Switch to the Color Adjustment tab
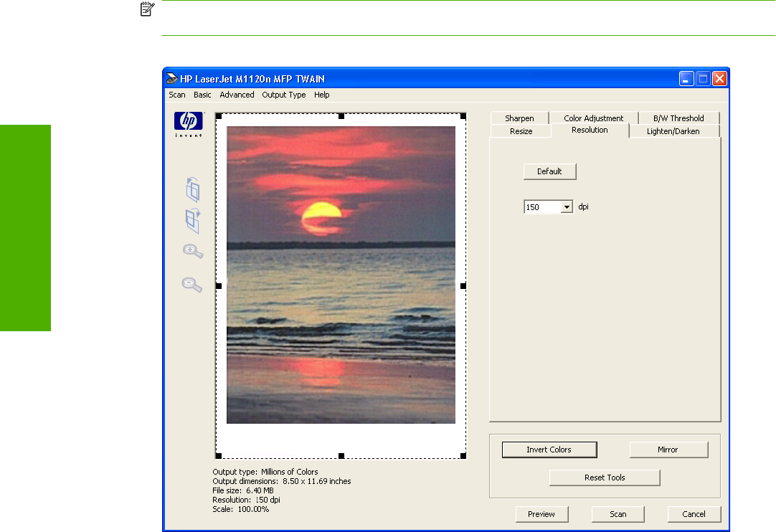Viewport: 776px width, 532px height. [x=593, y=118]
